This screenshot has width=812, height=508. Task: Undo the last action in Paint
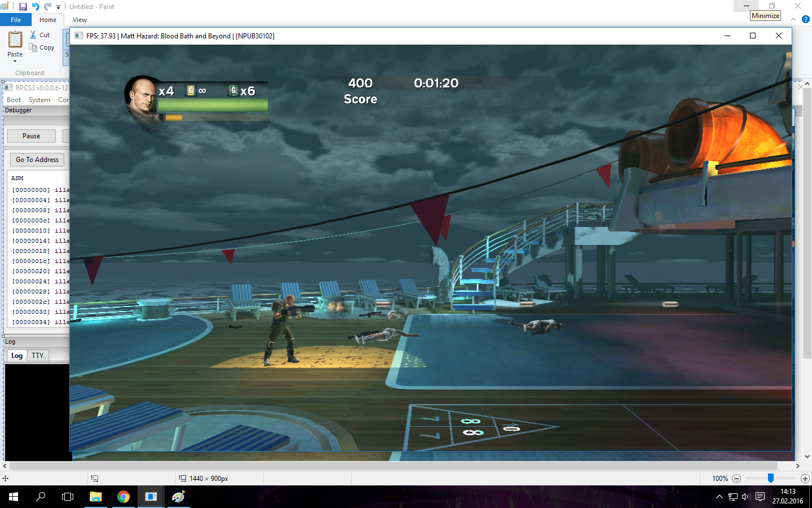(36, 7)
